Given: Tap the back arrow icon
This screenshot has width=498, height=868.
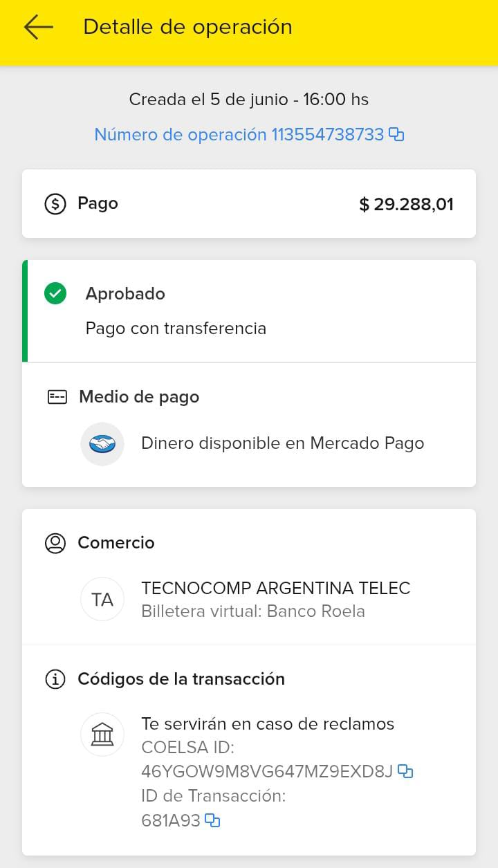Looking at the screenshot, I should [38, 27].
